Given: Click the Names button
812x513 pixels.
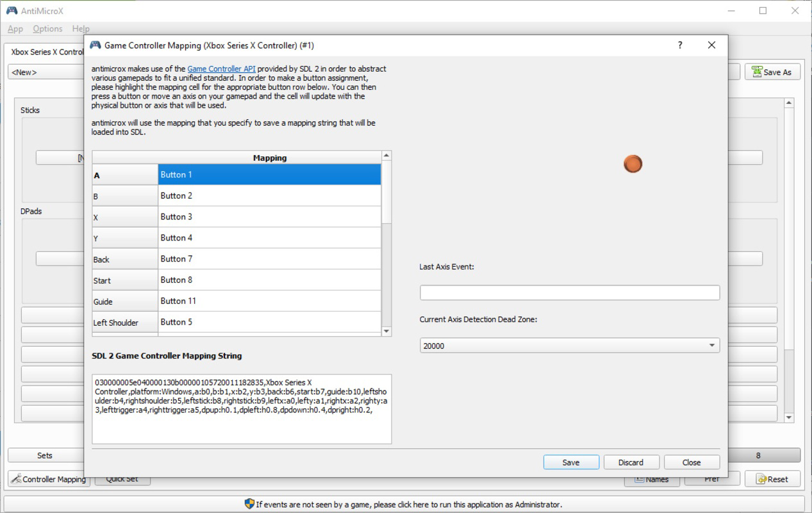Looking at the screenshot, I should coord(652,480).
